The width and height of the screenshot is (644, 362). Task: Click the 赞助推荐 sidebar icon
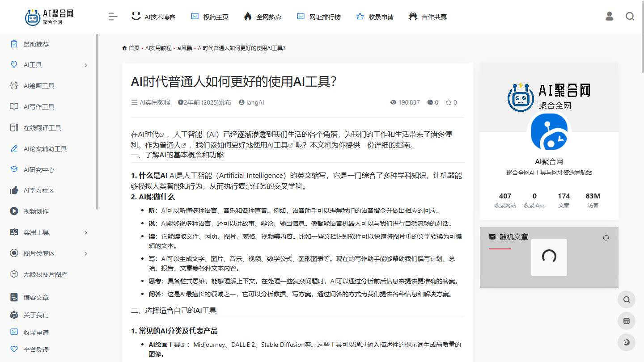[14, 44]
